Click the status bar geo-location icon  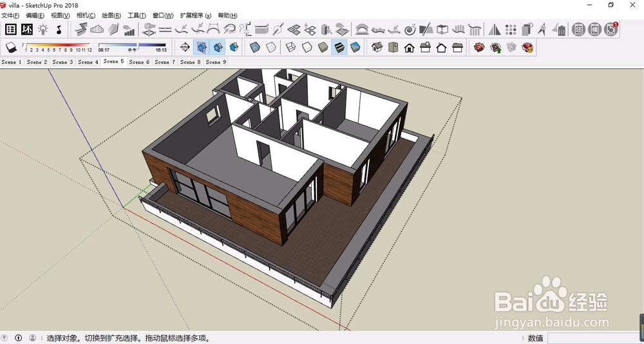[x=5, y=338]
